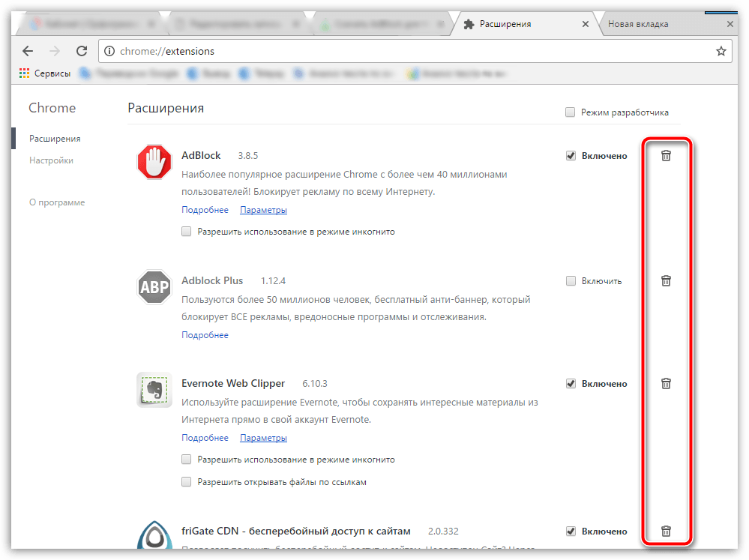Close the Расширения tab
The image size is (749, 560).
pyautogui.click(x=585, y=24)
